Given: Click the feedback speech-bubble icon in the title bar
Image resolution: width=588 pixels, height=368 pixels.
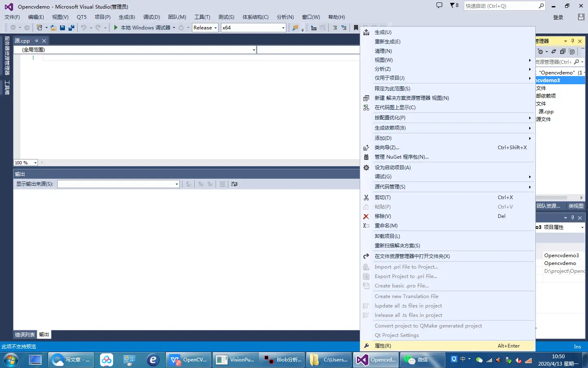Looking at the screenshot, I should [439, 6].
